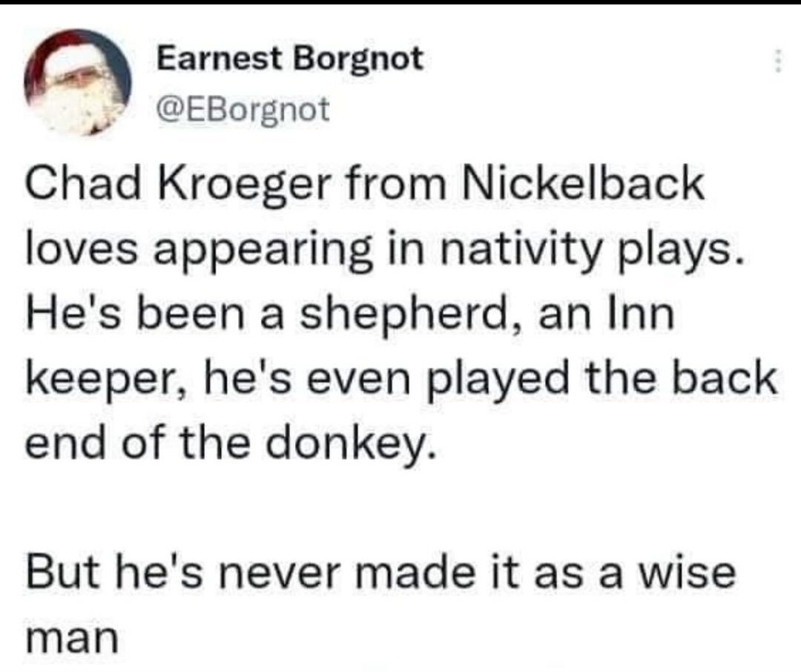Open the three-dot more options menu
This screenshot has width=801, height=672.
point(777,61)
